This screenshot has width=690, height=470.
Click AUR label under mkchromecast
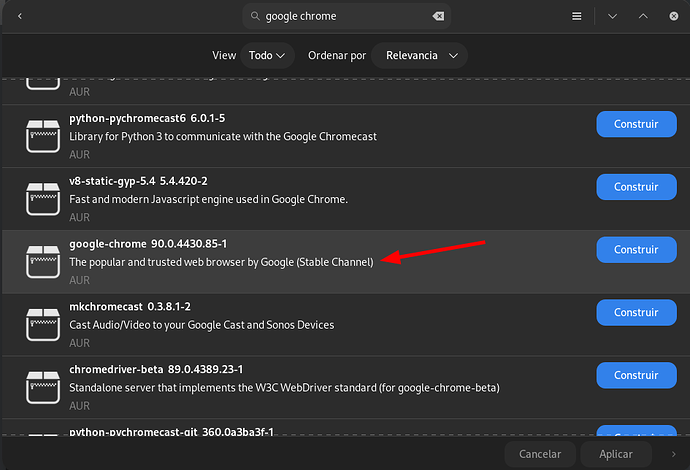(x=79, y=343)
